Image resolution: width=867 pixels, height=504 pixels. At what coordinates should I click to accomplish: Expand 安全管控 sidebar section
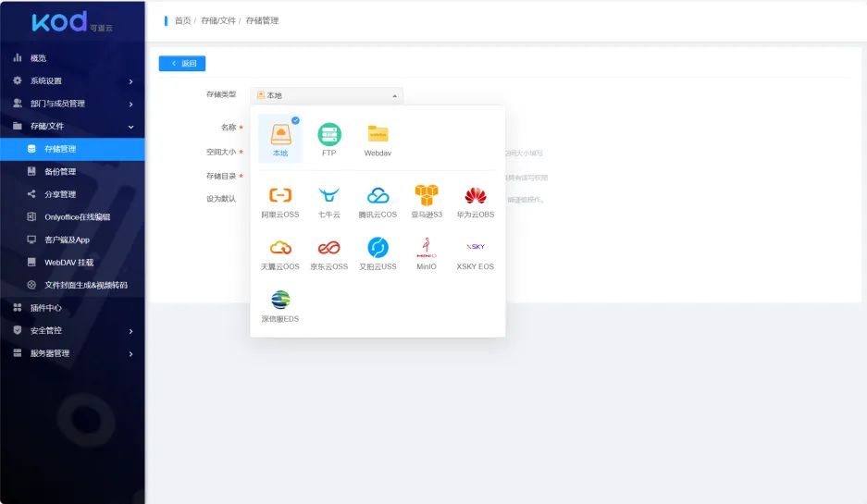coord(72,330)
